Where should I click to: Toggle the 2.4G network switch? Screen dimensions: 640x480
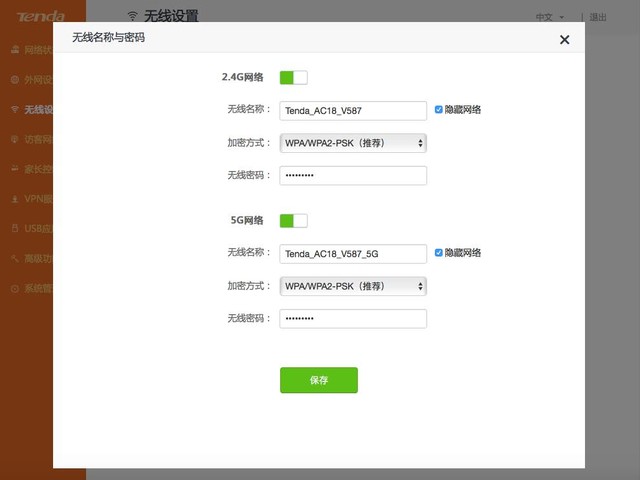point(293,77)
